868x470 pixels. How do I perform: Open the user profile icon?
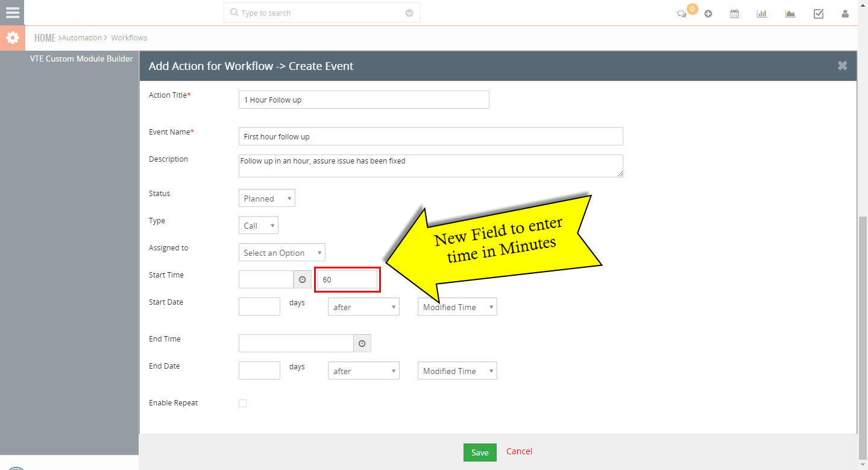pyautogui.click(x=845, y=13)
